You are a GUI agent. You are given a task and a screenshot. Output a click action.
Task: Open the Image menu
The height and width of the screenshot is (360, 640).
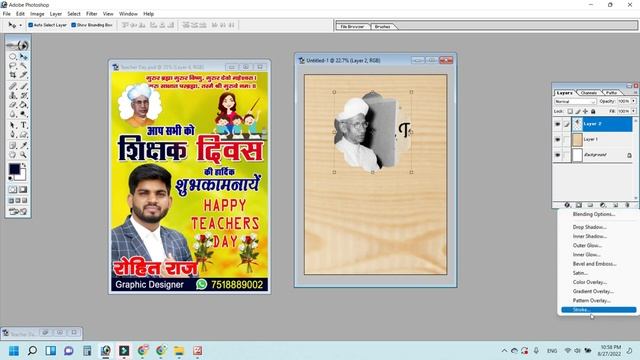tap(37, 14)
